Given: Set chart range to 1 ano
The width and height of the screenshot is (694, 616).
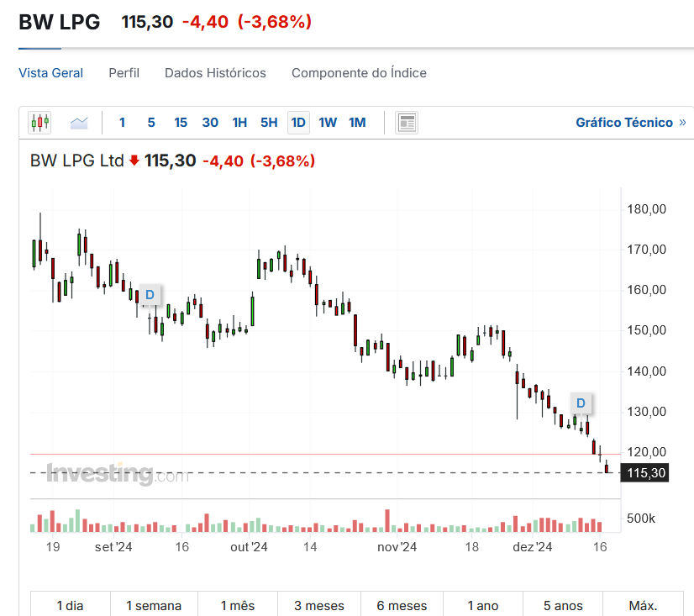Looking at the screenshot, I should point(483,605).
